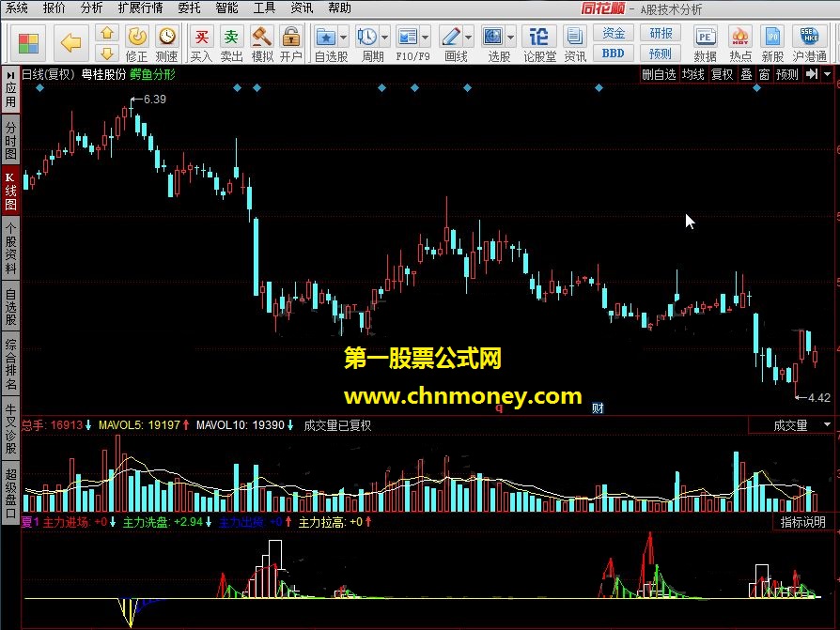Open the 系统 menu
The height and width of the screenshot is (630, 840).
point(17,8)
